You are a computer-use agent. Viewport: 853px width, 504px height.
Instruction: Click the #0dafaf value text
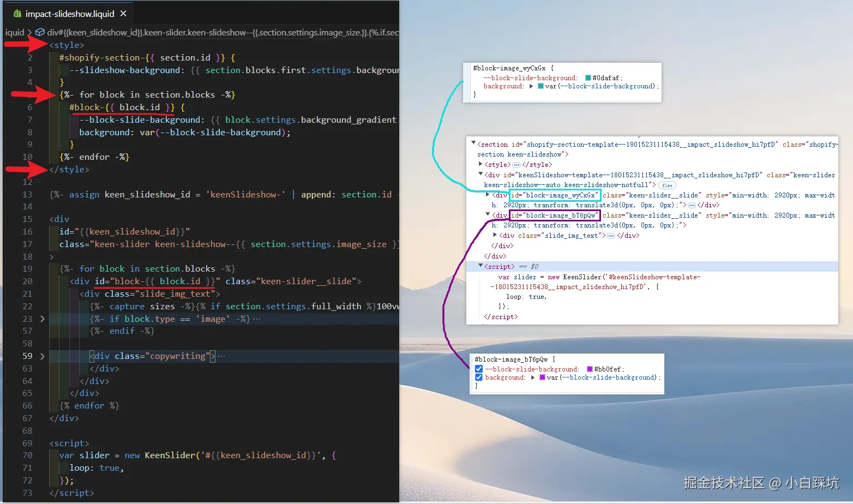(x=606, y=78)
